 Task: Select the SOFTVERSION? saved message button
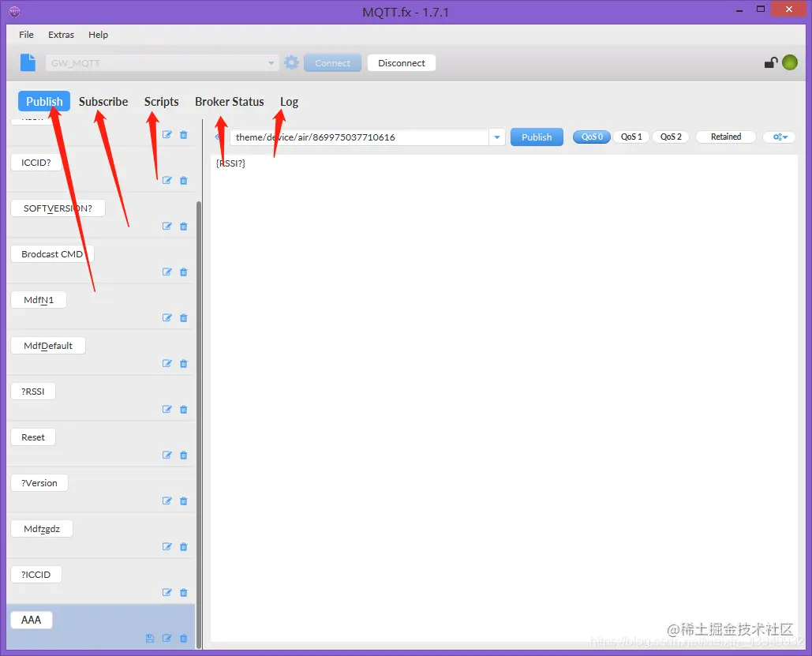[x=58, y=208]
